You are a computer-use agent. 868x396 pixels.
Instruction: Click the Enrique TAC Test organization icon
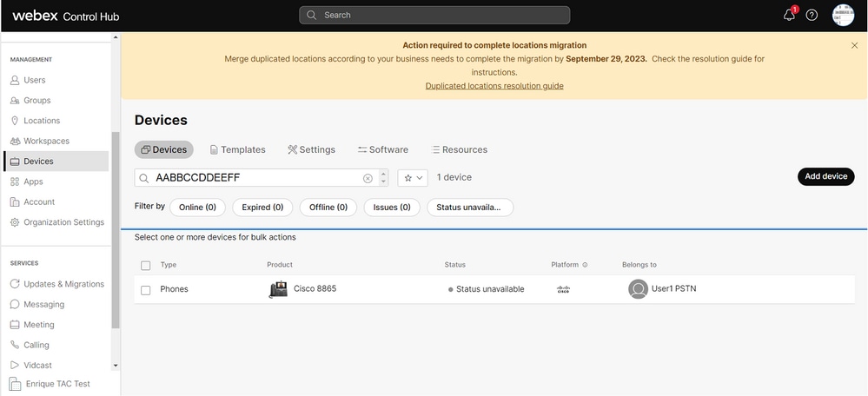pos(16,384)
